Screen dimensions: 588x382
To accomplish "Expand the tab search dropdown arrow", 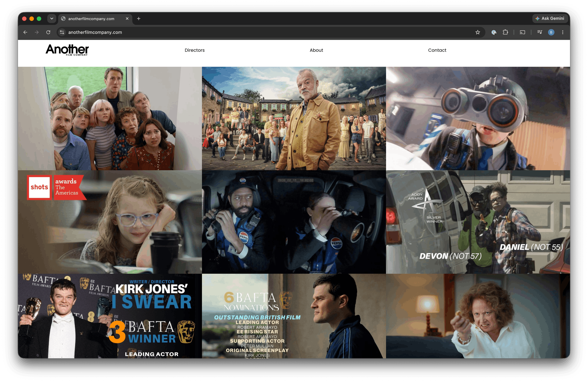I will [52, 19].
